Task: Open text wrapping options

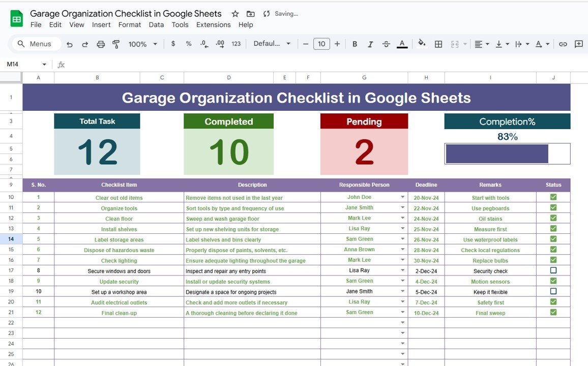Action: click(x=522, y=44)
